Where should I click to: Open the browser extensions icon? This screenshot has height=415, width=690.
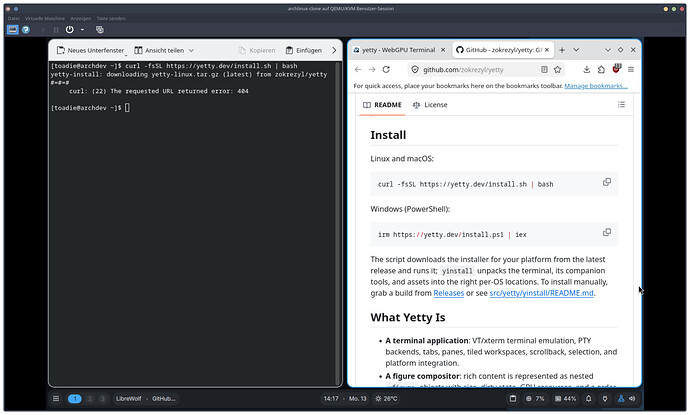[x=601, y=70]
